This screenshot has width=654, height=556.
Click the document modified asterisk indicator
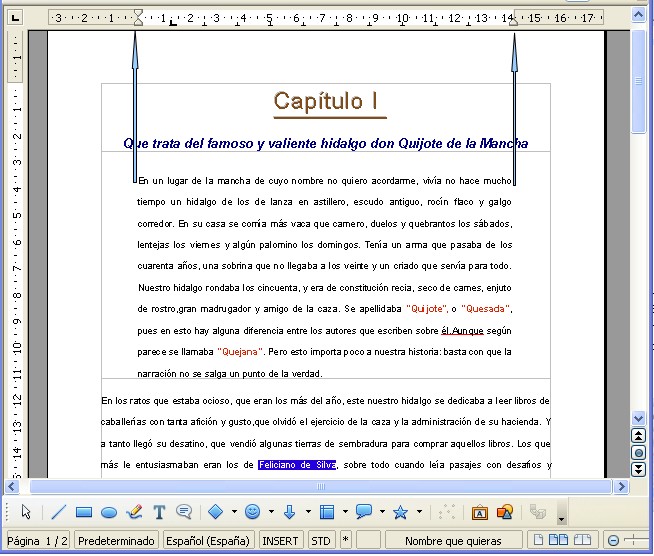point(345,540)
